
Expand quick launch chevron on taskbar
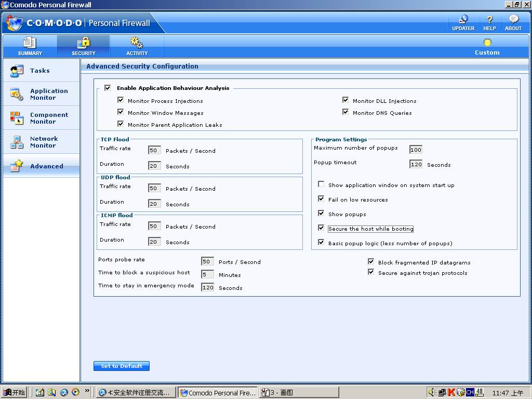click(x=87, y=391)
